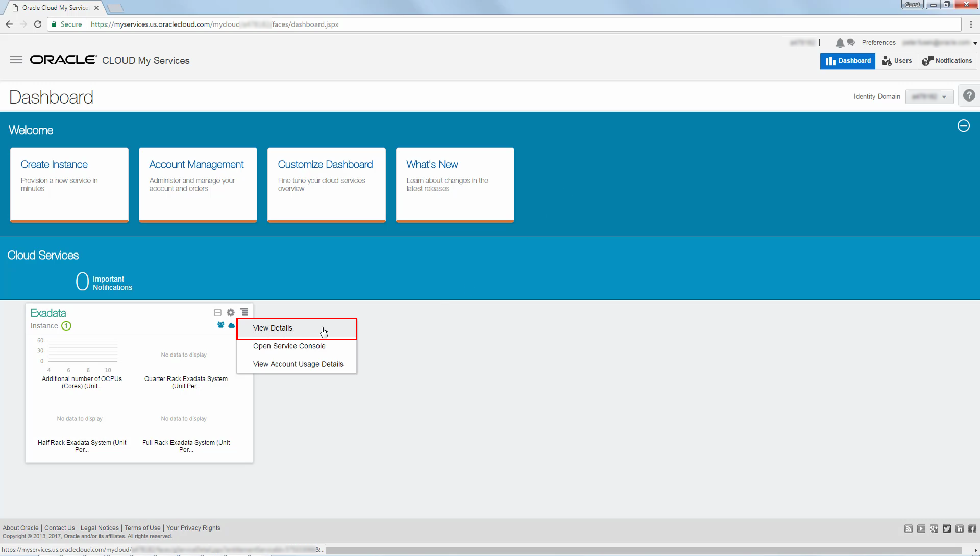Click the Quarter Rack Exadata System label
The image size is (980, 556).
tap(186, 382)
